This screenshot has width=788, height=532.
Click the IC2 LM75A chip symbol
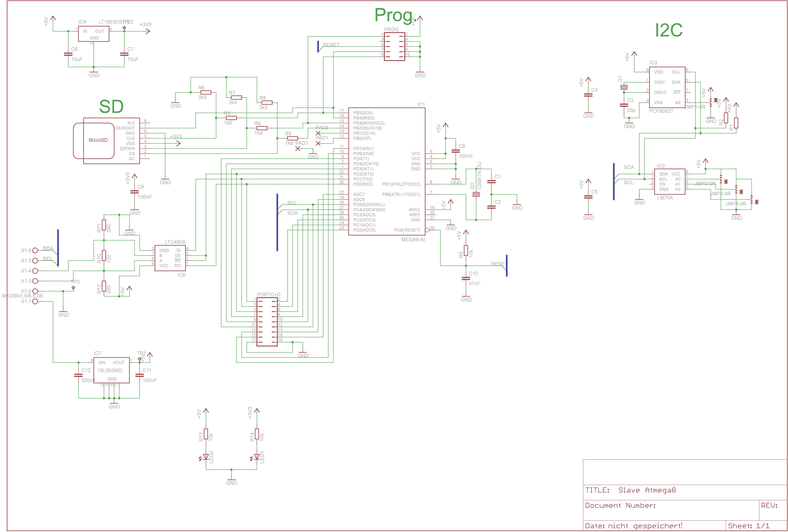click(x=670, y=182)
